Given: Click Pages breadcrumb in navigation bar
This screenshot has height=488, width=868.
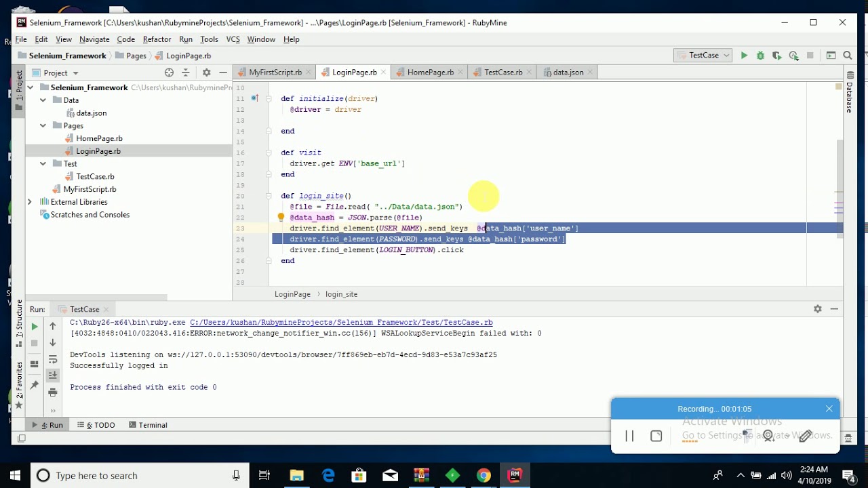Looking at the screenshot, I should coord(131,56).
